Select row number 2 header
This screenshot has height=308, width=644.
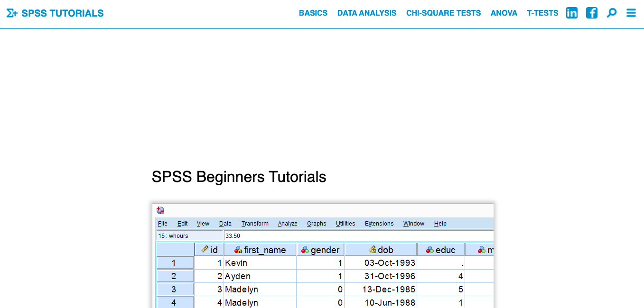175,276
